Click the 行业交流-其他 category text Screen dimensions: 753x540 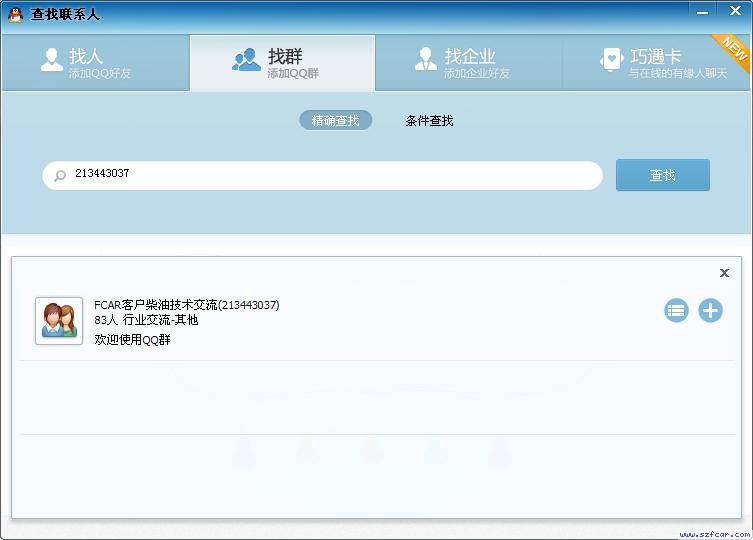pos(160,320)
